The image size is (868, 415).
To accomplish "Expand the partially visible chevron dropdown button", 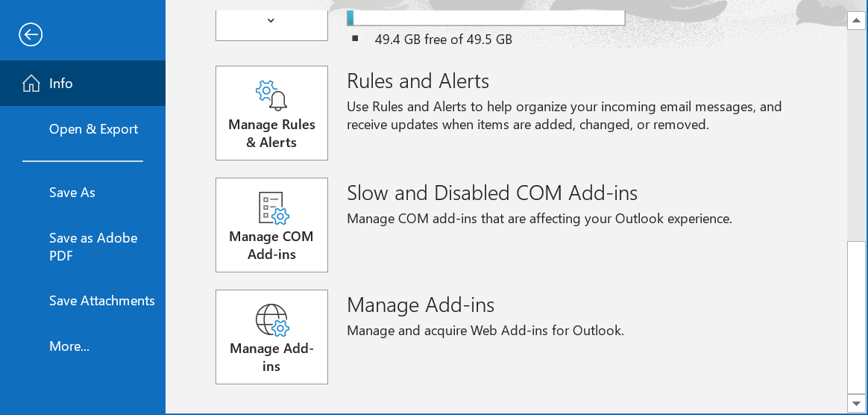I will point(271,22).
